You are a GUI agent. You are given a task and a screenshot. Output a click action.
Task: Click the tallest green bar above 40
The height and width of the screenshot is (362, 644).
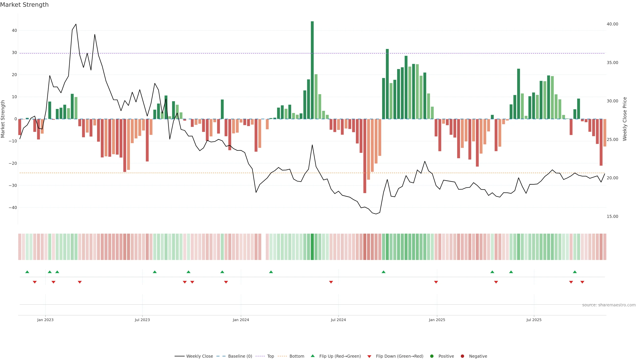pyautogui.click(x=312, y=70)
